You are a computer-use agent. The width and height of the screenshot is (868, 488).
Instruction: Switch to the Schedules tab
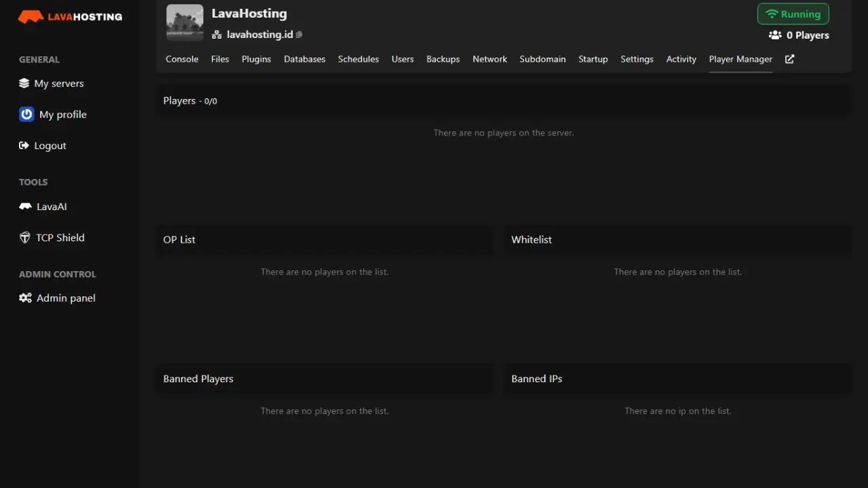pos(358,59)
